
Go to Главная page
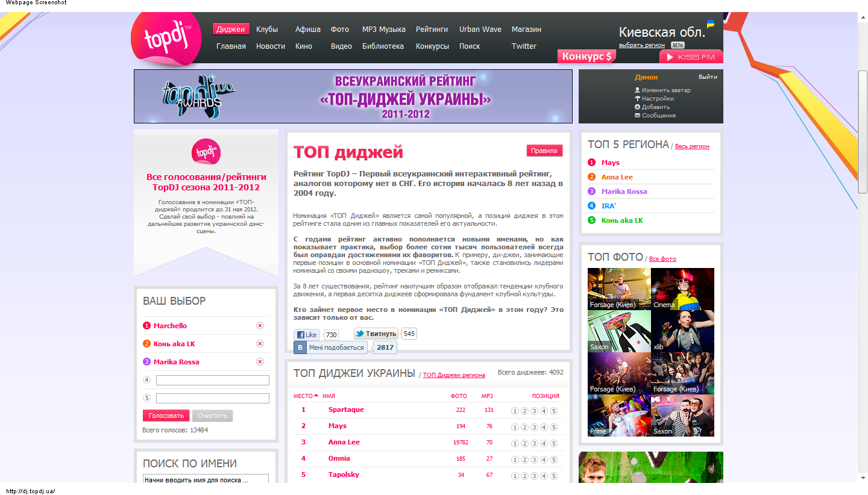pos(231,46)
